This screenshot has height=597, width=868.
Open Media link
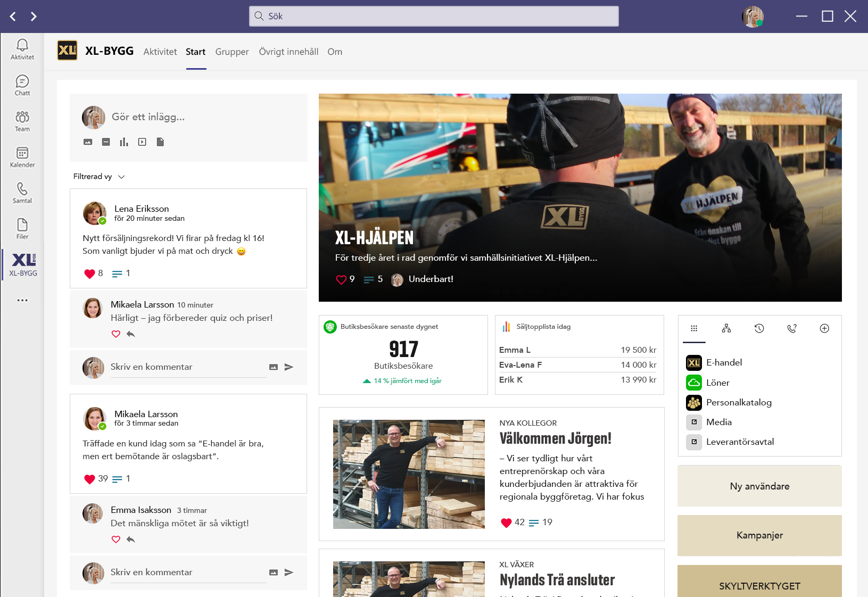click(x=709, y=422)
